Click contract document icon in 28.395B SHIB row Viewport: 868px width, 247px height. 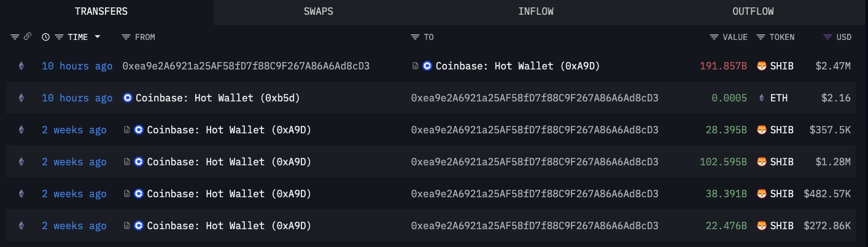click(127, 130)
